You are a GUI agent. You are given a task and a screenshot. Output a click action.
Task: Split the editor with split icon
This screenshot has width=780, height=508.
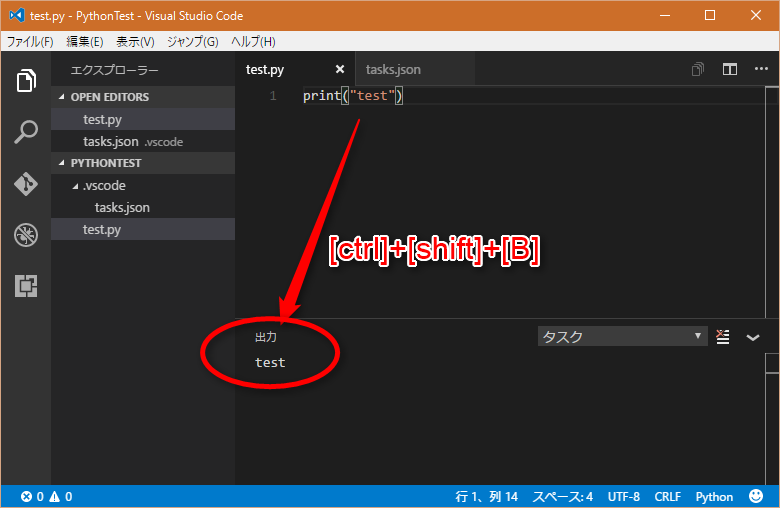(730, 69)
